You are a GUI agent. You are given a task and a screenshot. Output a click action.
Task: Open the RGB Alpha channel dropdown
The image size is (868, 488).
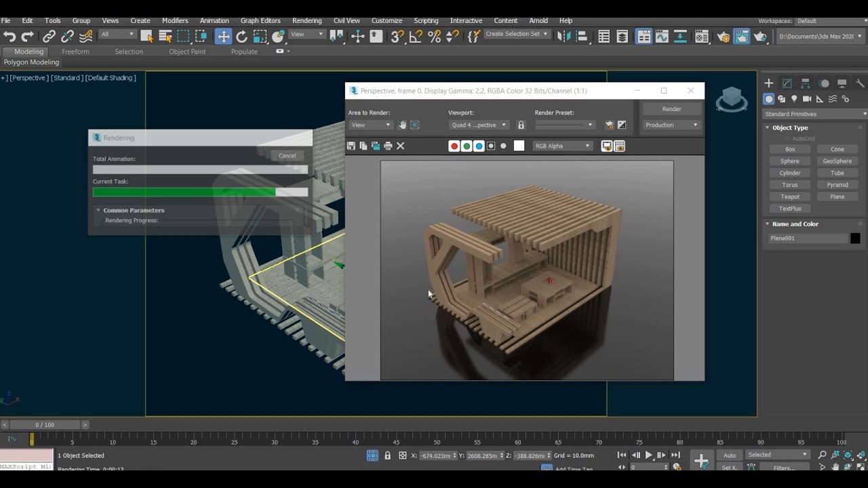coord(562,146)
